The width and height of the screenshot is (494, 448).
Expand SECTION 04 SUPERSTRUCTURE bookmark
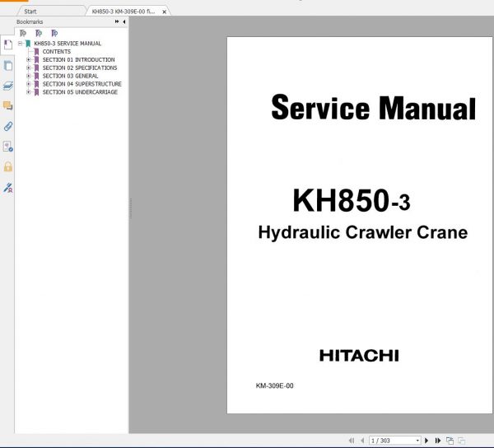(28, 84)
